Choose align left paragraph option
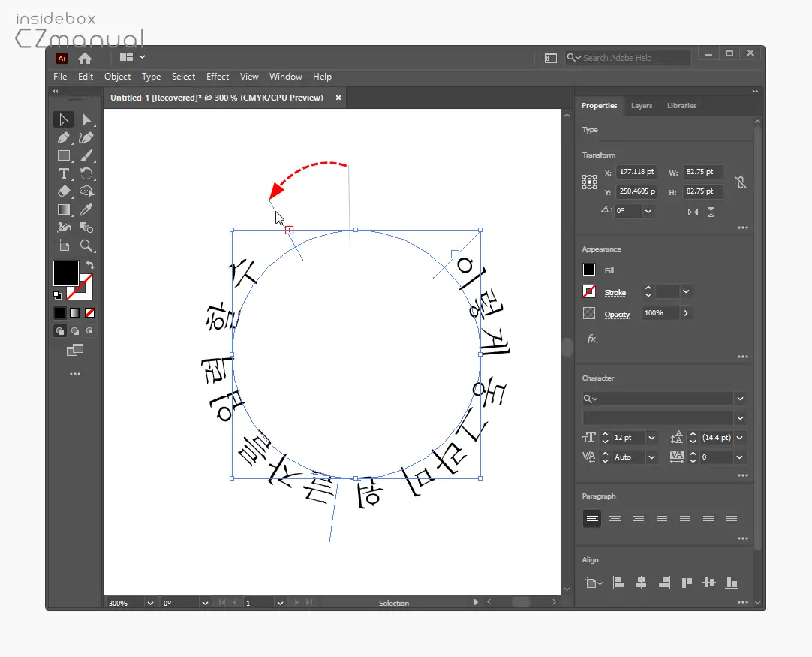 point(592,518)
